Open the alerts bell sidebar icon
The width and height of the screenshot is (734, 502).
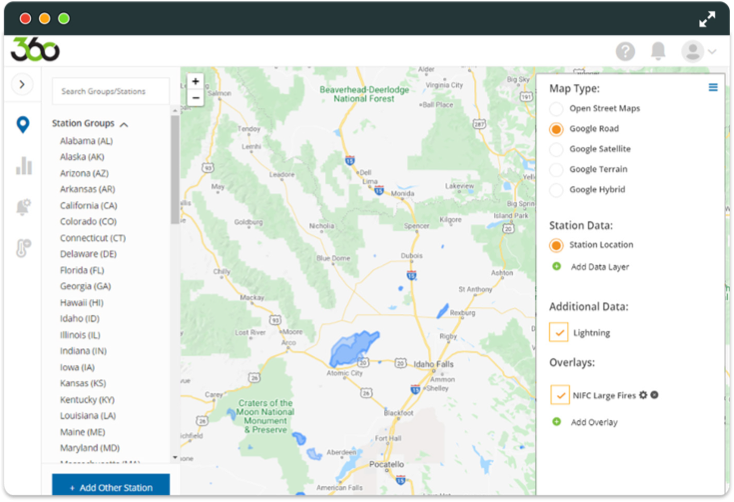[22, 207]
